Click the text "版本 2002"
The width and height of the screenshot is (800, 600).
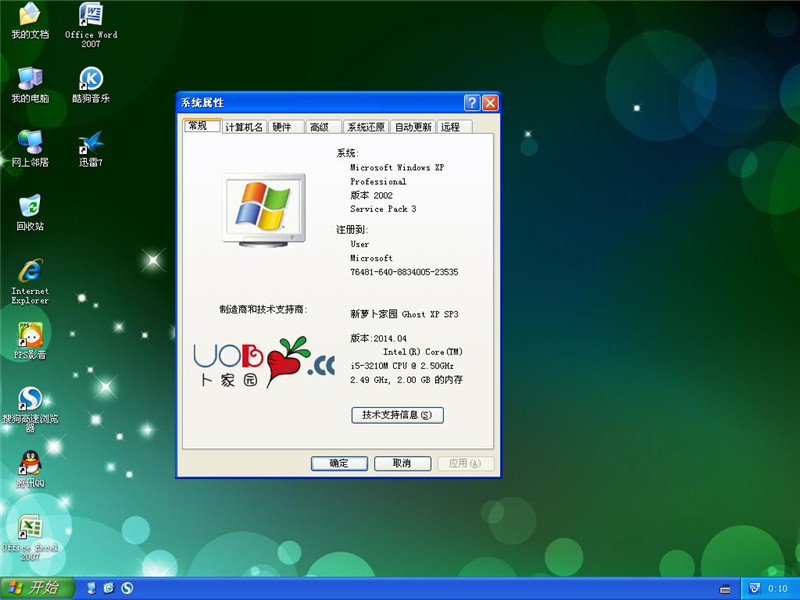click(371, 195)
